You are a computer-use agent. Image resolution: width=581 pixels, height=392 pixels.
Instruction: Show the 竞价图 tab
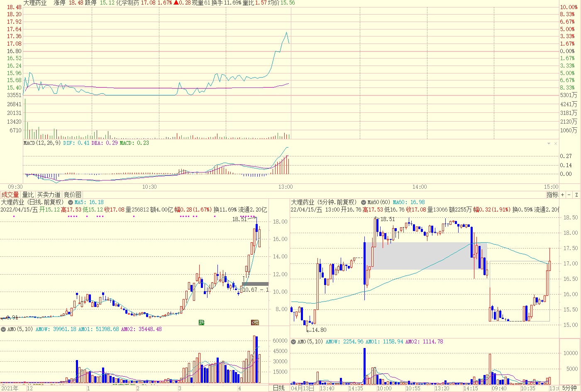(x=73, y=195)
